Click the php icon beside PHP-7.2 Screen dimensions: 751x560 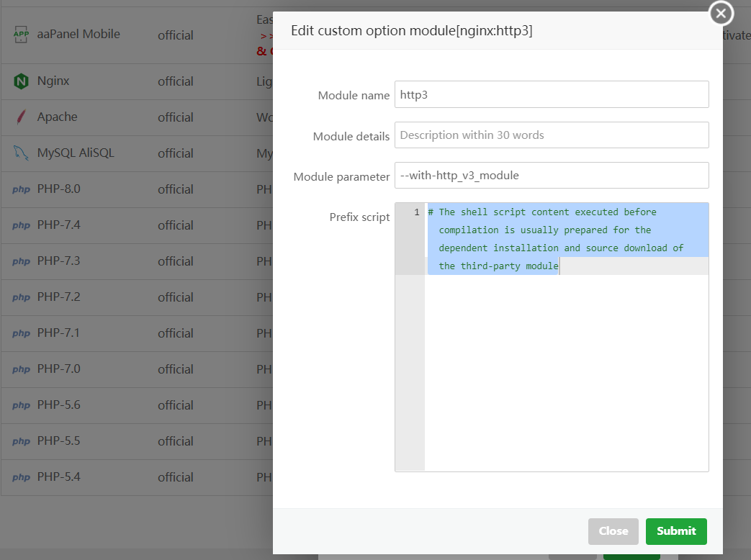[x=21, y=297]
